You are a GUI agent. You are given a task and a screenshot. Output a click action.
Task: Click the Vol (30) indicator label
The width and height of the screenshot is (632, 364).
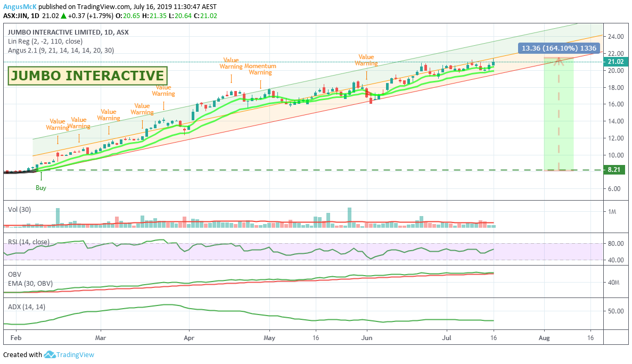pyautogui.click(x=19, y=209)
